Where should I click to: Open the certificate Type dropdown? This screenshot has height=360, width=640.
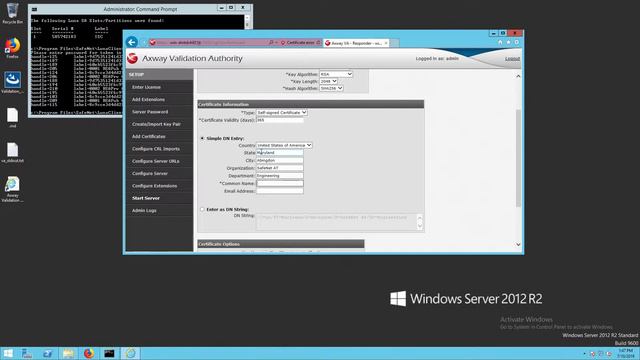coord(282,112)
